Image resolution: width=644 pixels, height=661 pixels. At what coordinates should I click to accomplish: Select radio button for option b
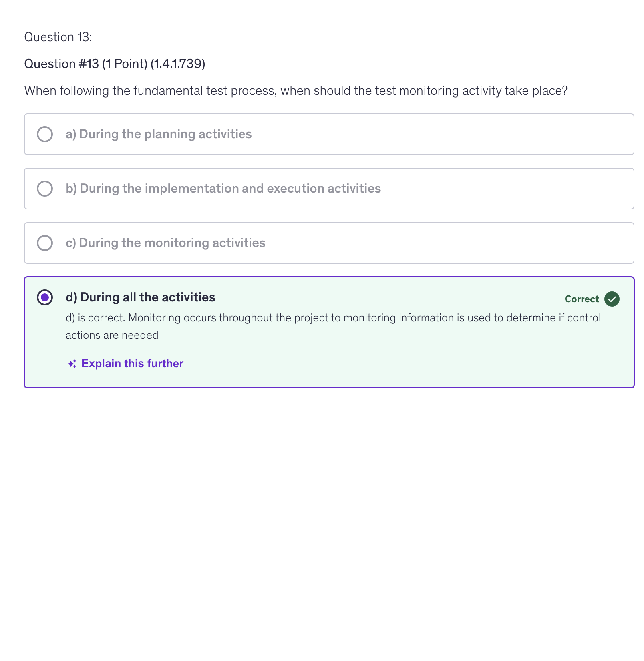45,189
